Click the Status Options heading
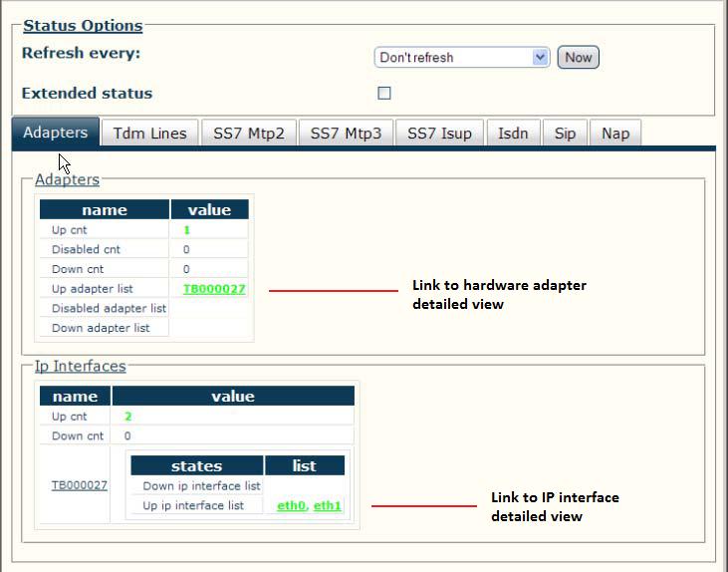 tap(83, 26)
